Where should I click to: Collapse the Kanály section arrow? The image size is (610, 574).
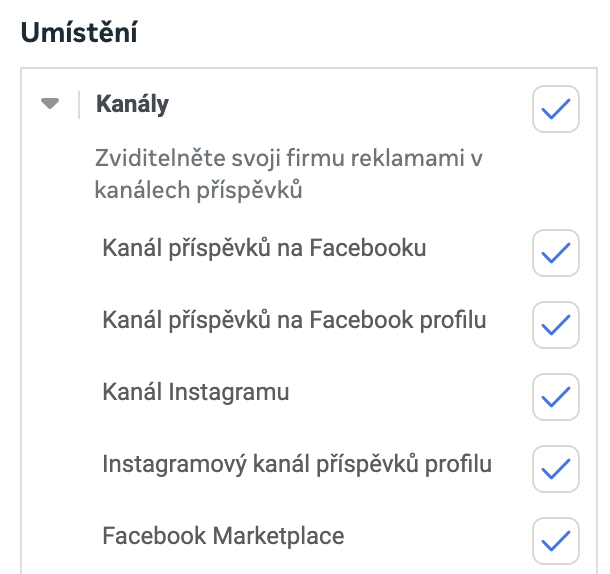coord(51,103)
